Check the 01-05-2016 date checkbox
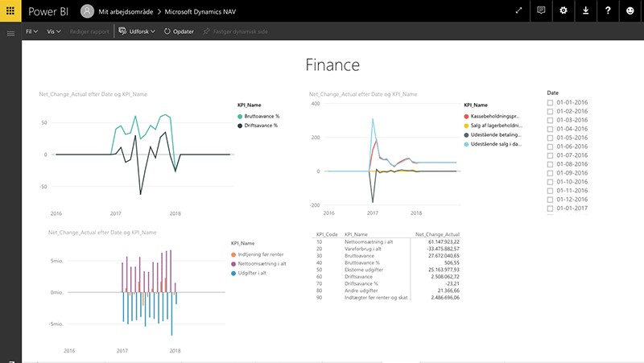644x363 pixels. coord(551,138)
